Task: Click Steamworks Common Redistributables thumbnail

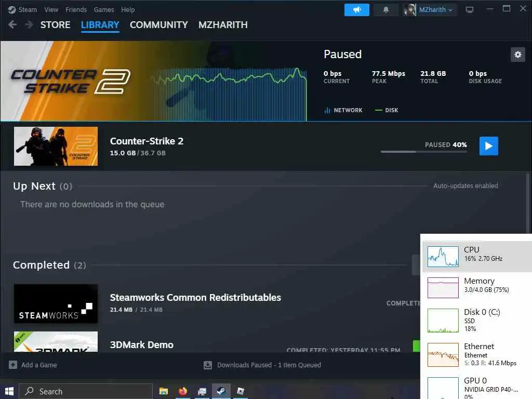Action: click(56, 303)
